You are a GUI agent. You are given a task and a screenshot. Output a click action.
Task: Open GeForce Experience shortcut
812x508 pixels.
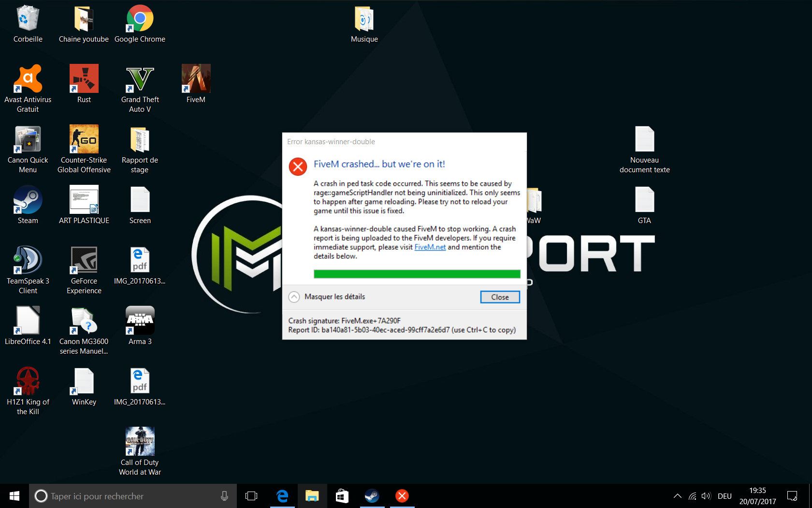point(84,270)
